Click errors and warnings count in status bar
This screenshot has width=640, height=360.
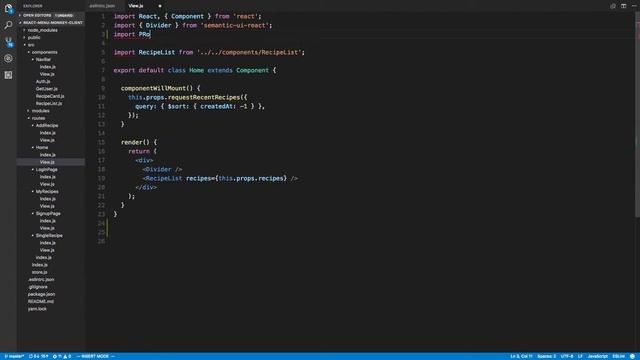[62, 356]
